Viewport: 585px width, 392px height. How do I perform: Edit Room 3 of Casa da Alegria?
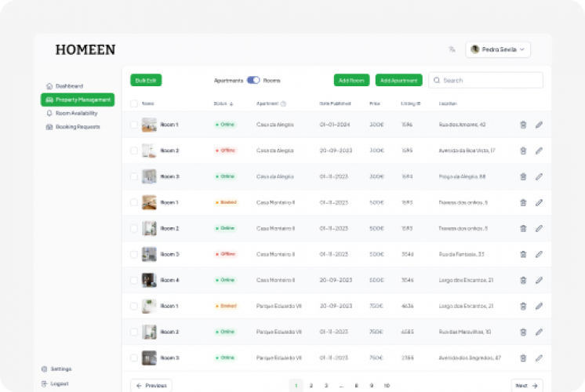tap(539, 176)
